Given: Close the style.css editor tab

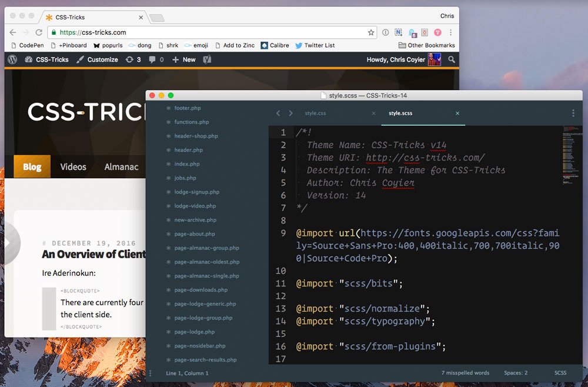Looking at the screenshot, I should pos(373,114).
